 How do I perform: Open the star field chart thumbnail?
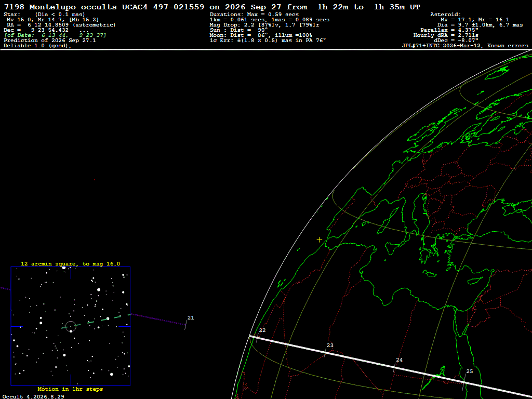pyautogui.click(x=71, y=326)
